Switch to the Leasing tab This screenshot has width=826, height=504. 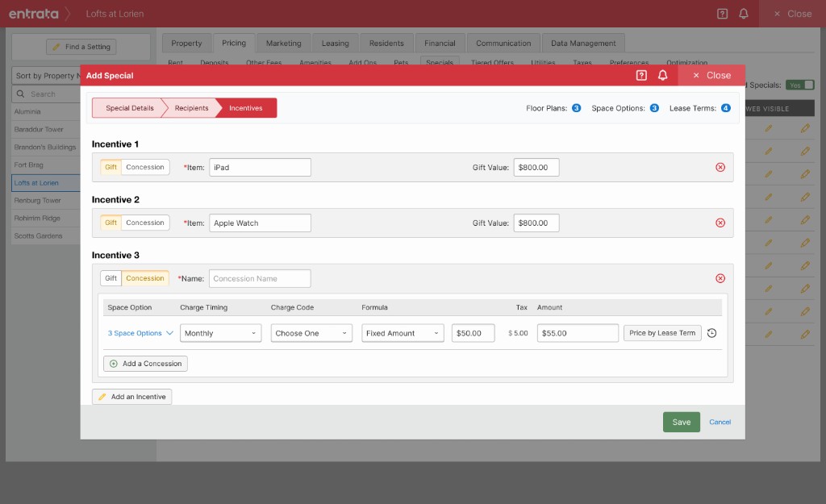tap(336, 44)
